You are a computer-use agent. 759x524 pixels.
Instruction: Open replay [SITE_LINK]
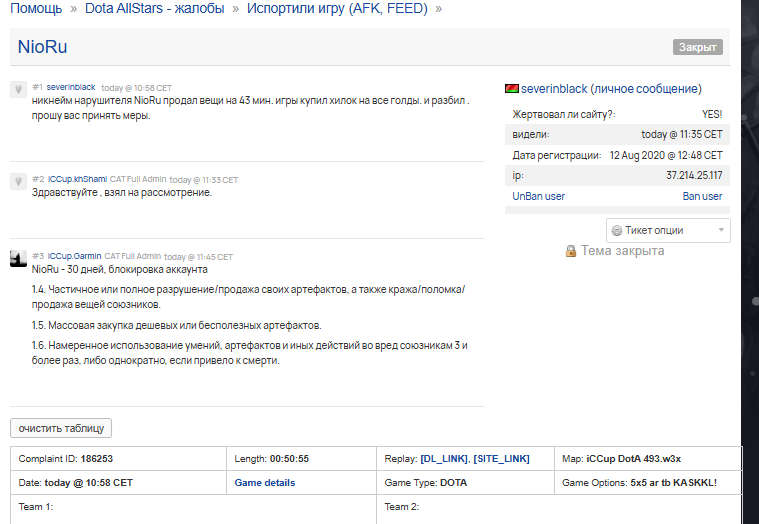coord(501,459)
